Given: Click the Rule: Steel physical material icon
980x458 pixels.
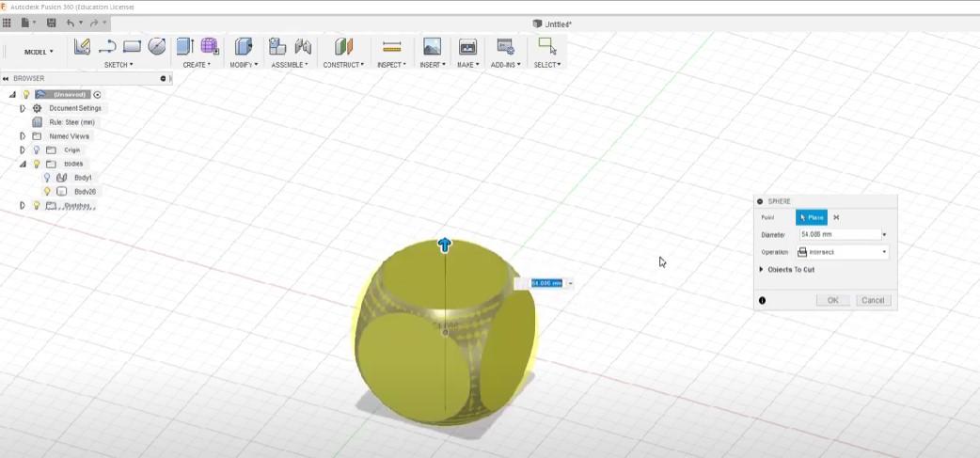Looking at the screenshot, I should coord(37,122).
